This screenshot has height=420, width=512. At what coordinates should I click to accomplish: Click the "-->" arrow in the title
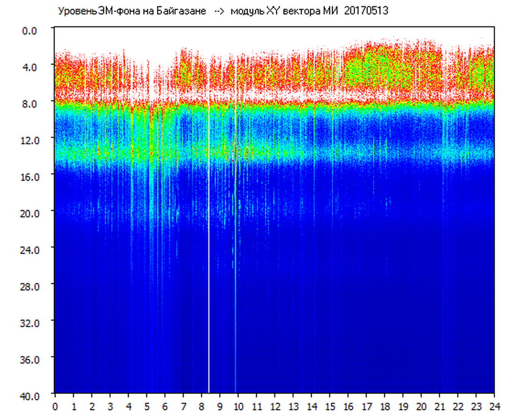coord(220,11)
